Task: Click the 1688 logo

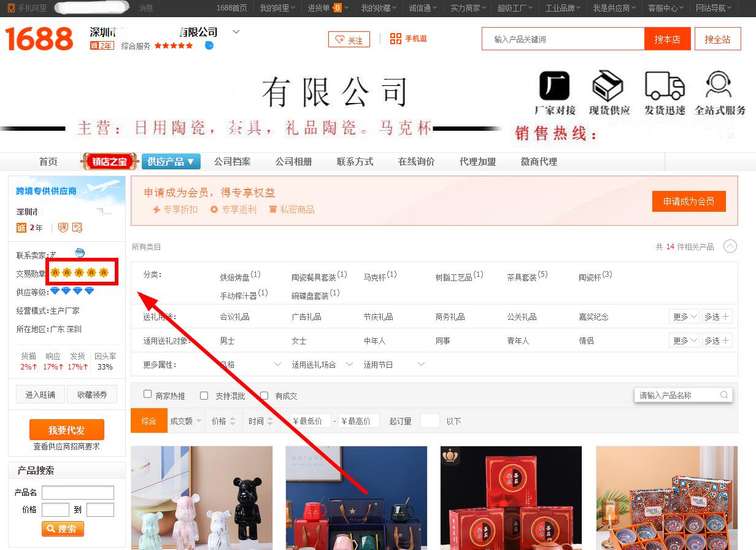Action: (x=39, y=39)
